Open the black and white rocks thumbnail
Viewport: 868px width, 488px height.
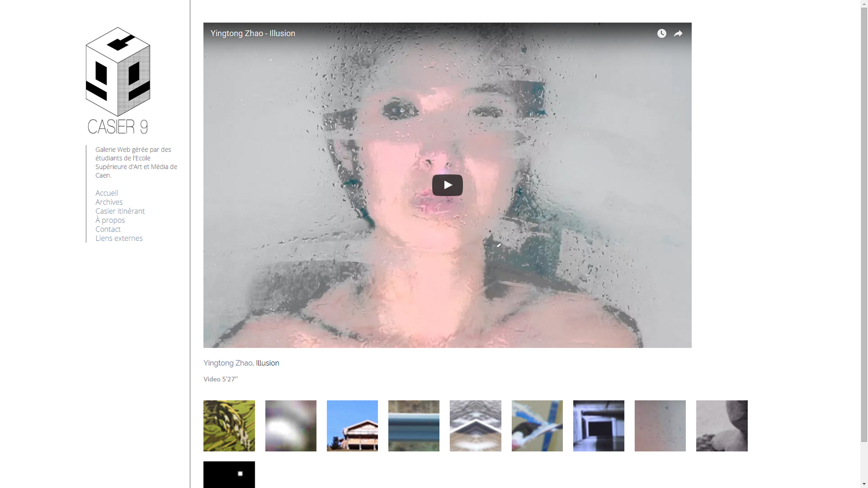tap(722, 426)
